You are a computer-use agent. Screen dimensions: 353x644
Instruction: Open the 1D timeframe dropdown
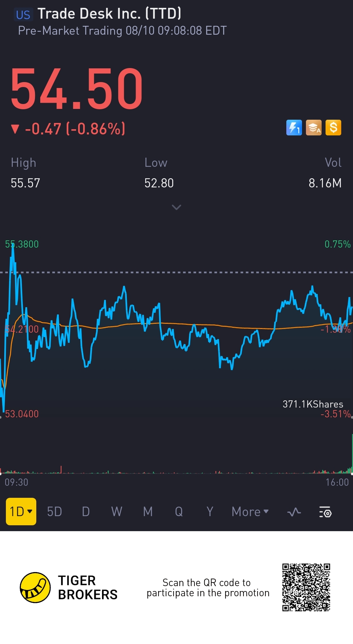[x=21, y=512]
